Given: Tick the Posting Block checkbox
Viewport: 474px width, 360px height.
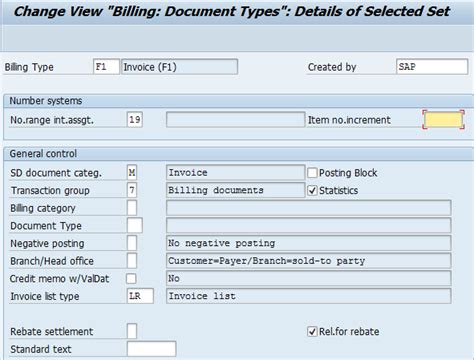Looking at the screenshot, I should [312, 173].
